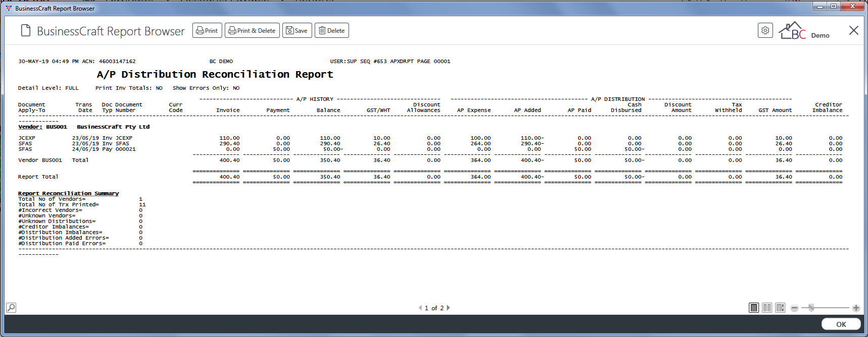This screenshot has width=868, height=337.
Task: Click the 'AP Added' column header
Action: click(x=527, y=110)
